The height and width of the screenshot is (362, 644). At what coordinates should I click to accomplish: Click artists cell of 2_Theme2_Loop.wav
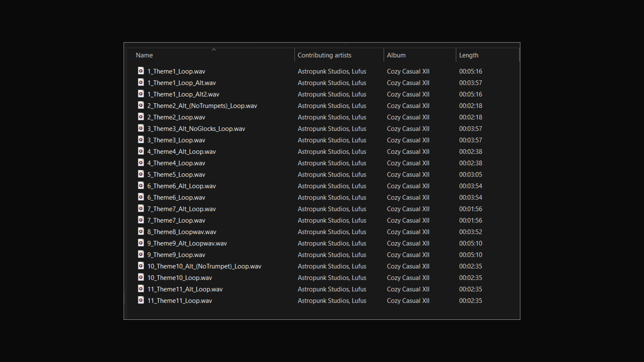coord(332,117)
